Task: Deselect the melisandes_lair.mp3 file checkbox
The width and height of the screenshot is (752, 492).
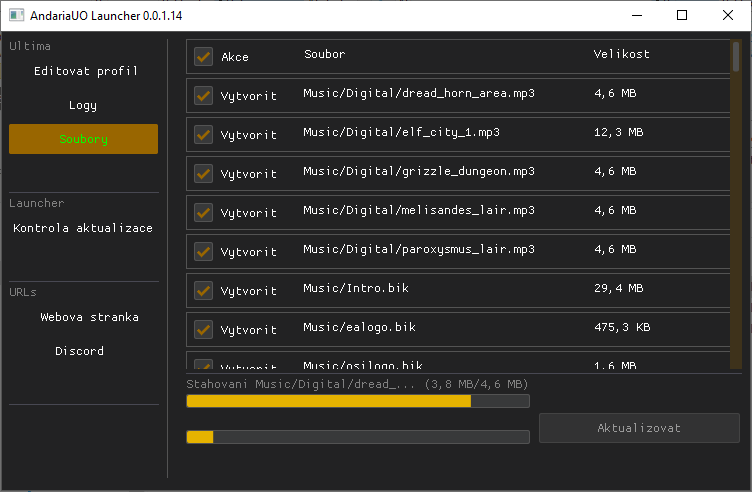Action: coord(203,212)
